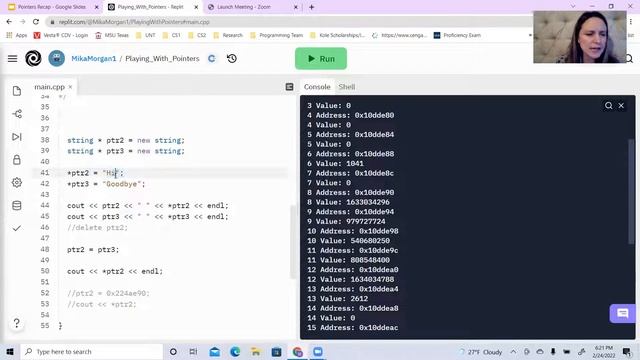Click the taskbar search box
This screenshot has height=360, width=640.
pyautogui.click(x=91, y=352)
